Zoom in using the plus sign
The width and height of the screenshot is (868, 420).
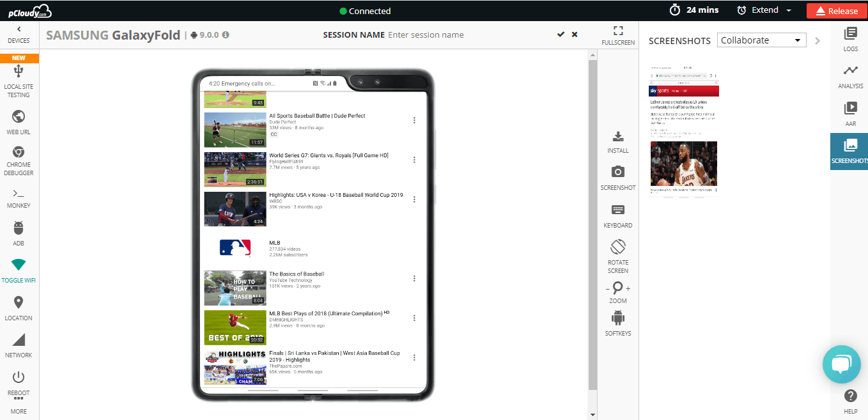click(628, 289)
